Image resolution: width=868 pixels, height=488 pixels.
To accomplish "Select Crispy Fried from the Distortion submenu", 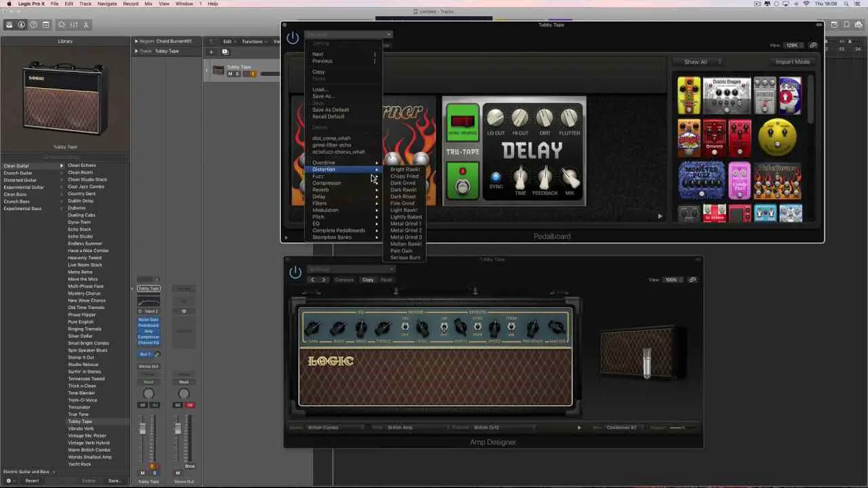I will click(405, 176).
